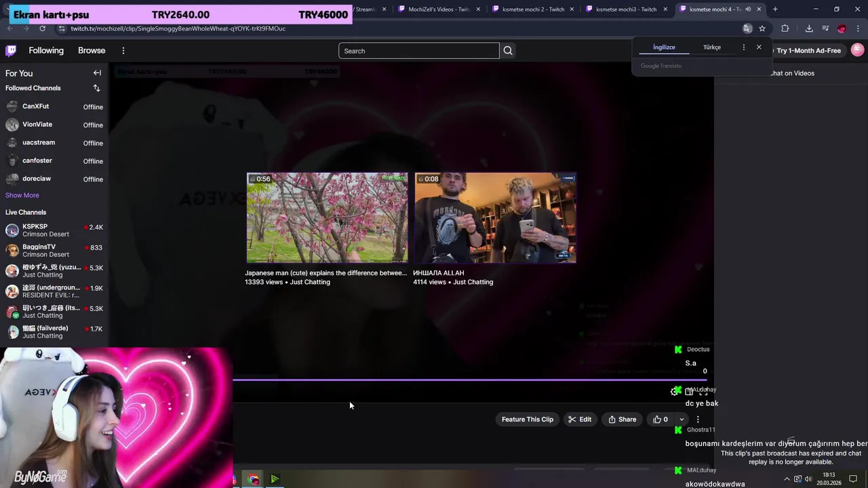This screenshot has height=488, width=868.
Task: Open failverde live channel
Action: coord(54,332)
